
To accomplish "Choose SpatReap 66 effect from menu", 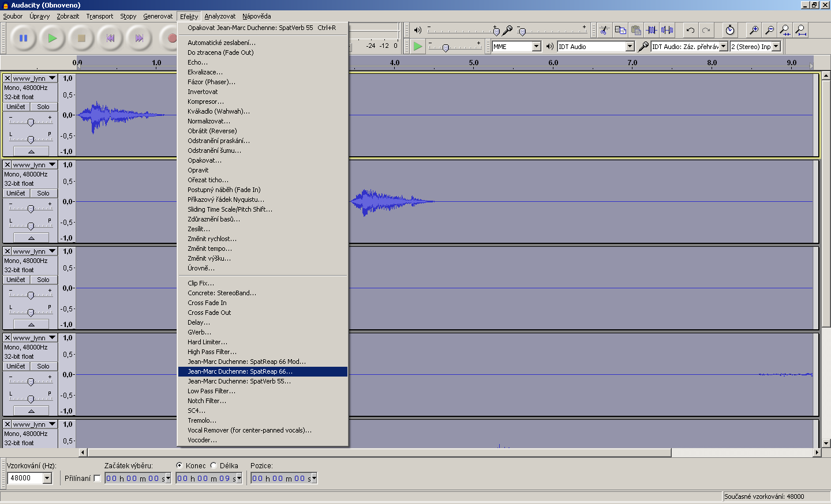I will tap(263, 371).
